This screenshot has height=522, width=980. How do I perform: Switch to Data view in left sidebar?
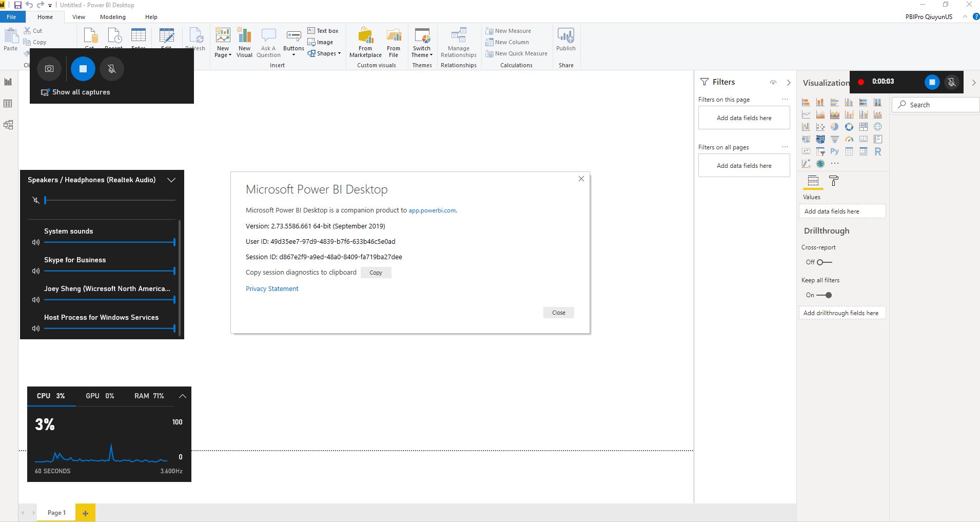pyautogui.click(x=8, y=104)
